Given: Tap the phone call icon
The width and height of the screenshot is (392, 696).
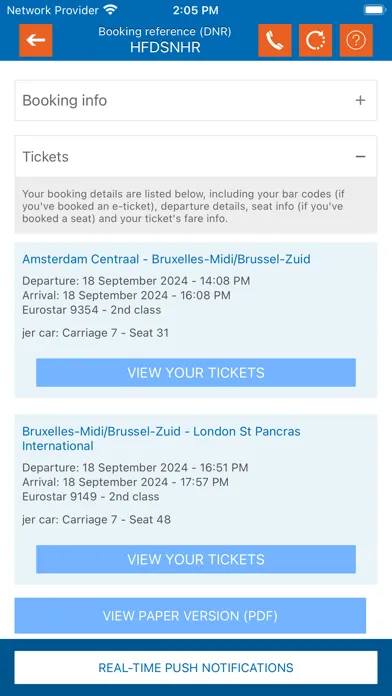Looking at the screenshot, I should tap(275, 40).
